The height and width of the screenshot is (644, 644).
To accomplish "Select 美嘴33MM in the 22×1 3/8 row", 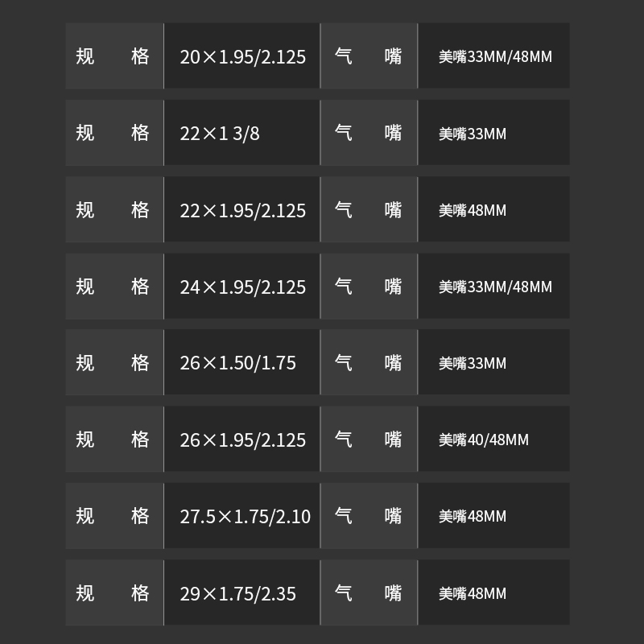I will (473, 134).
